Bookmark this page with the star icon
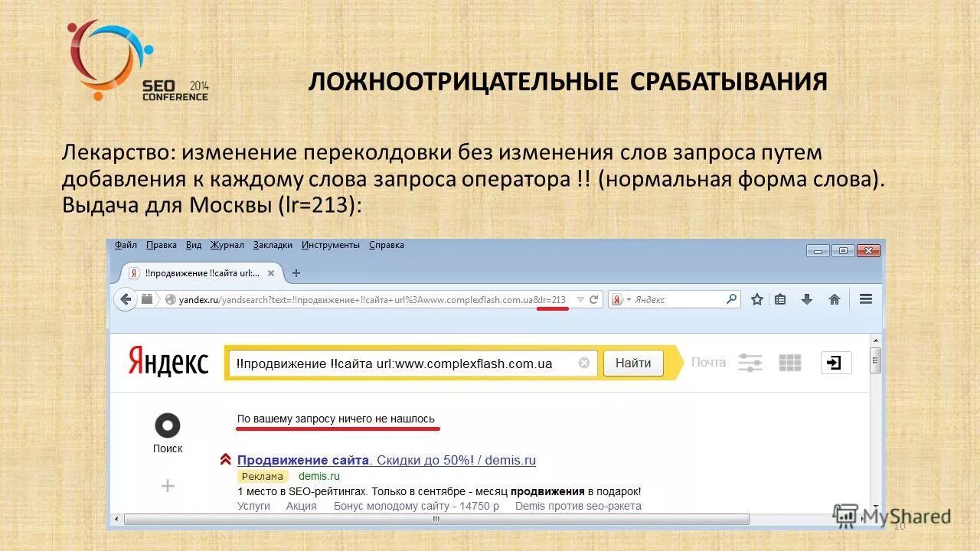 [757, 299]
